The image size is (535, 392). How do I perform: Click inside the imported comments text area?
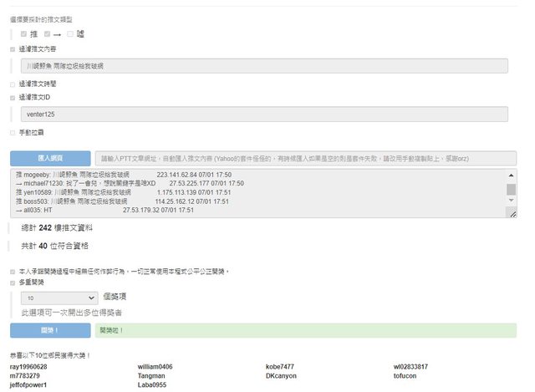tap(251, 193)
